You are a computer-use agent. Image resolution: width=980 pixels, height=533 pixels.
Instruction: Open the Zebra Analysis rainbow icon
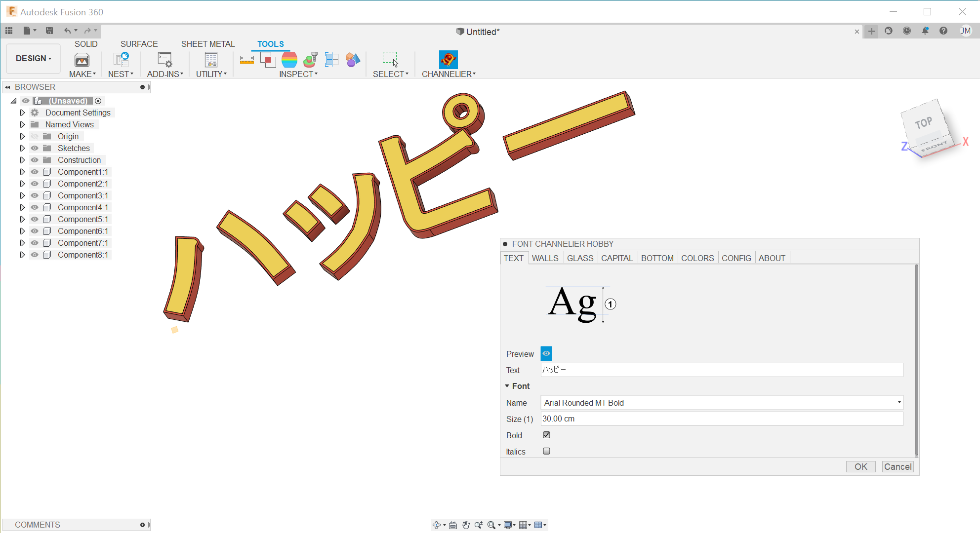tap(289, 60)
